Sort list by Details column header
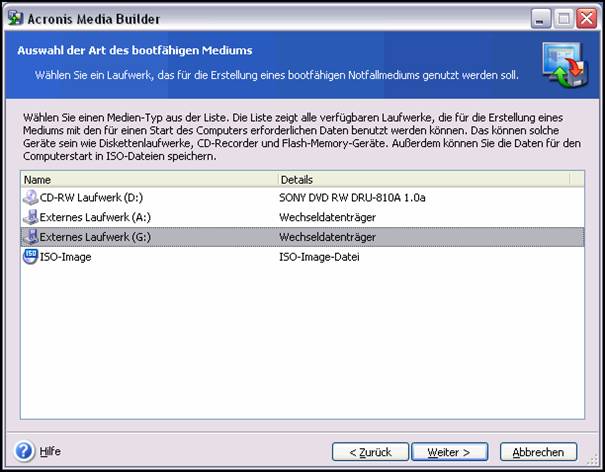 (424, 179)
